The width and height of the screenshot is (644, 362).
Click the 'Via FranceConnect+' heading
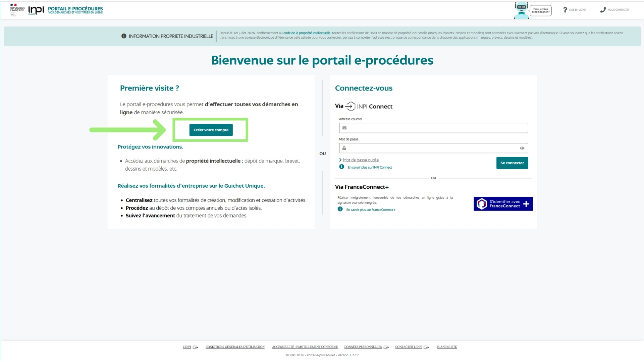coord(362,187)
